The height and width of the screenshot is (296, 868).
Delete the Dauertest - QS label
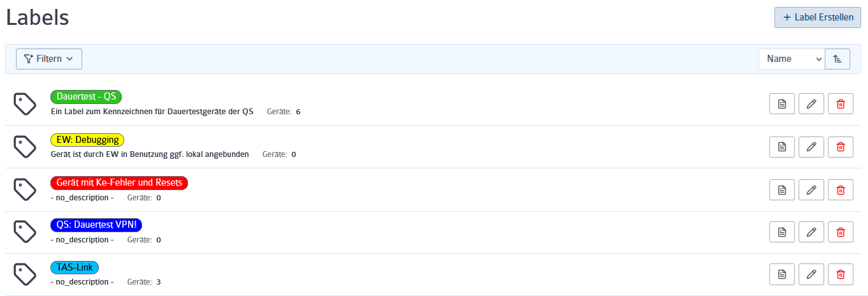[840, 104]
